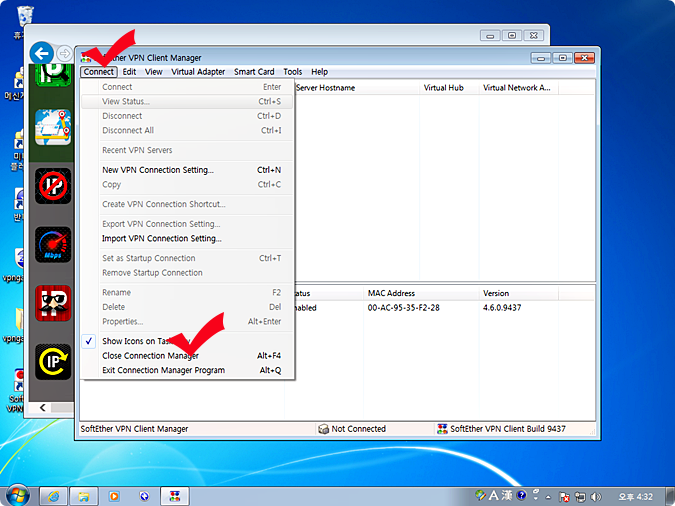Viewport: 675px width, 506px height.
Task: Open the Connect menu in menu bar
Action: tap(99, 72)
